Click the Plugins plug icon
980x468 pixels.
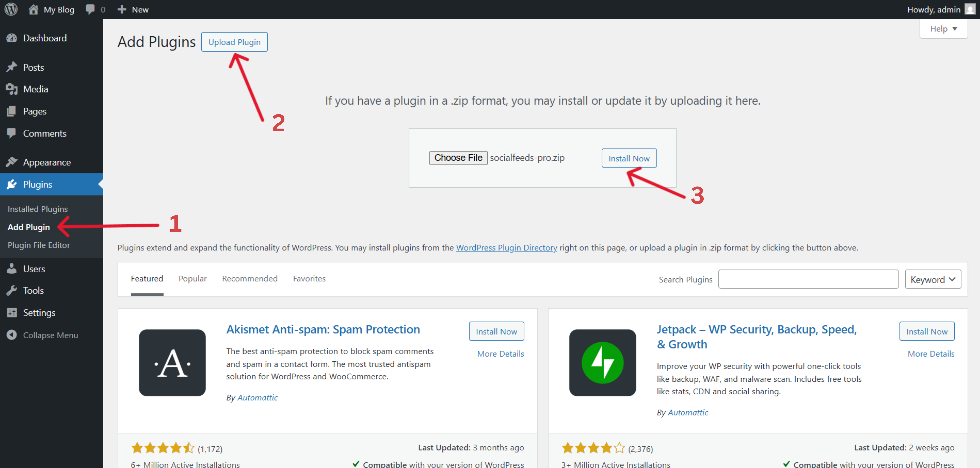12,184
